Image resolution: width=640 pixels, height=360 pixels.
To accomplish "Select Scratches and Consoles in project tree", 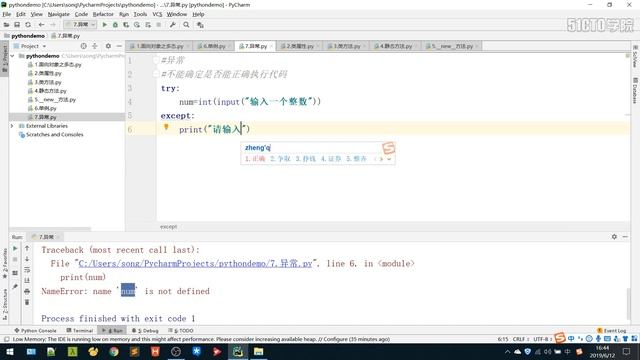I will click(x=54, y=135).
